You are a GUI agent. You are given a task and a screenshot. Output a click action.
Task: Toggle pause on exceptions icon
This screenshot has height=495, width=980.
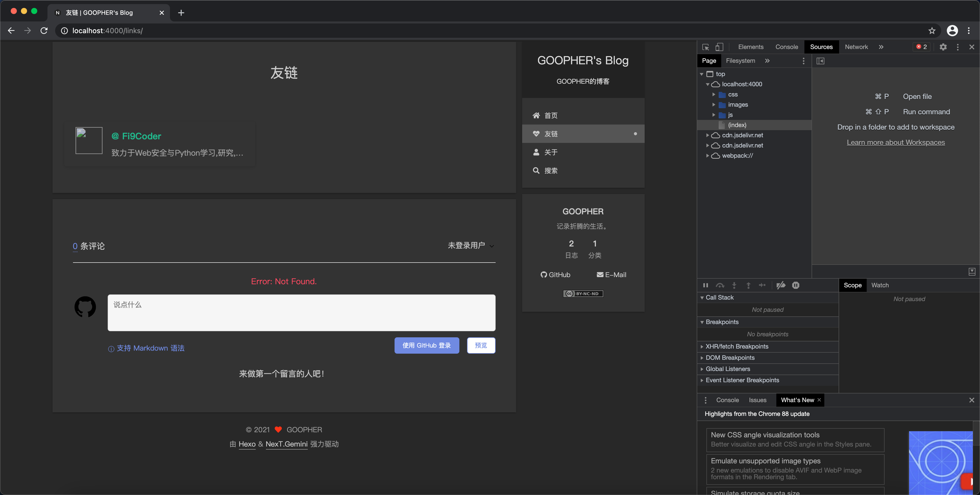[795, 285]
